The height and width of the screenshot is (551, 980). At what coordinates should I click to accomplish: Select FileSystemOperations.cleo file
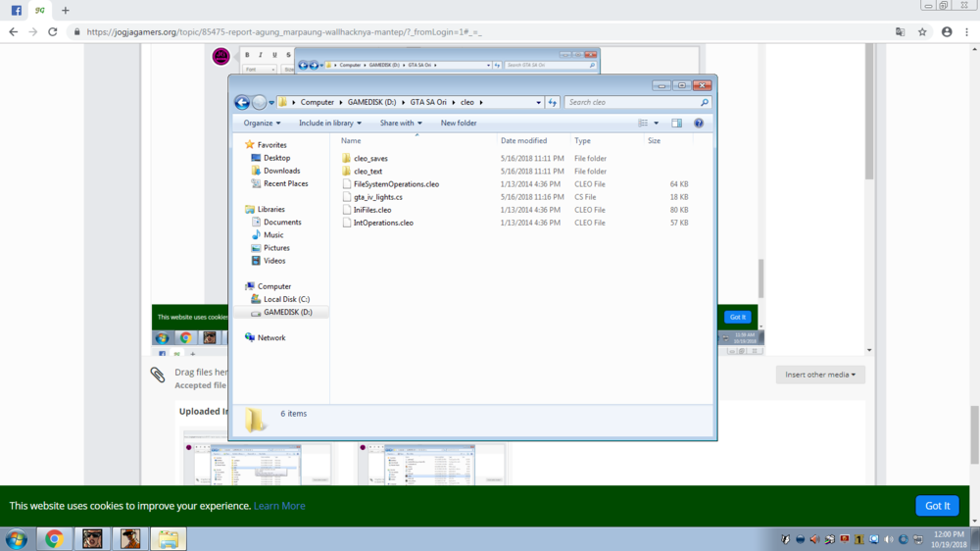point(396,184)
